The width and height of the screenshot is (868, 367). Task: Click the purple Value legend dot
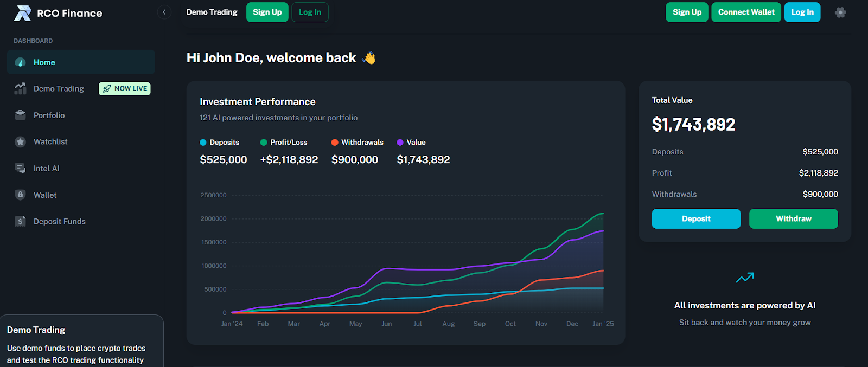click(x=400, y=143)
